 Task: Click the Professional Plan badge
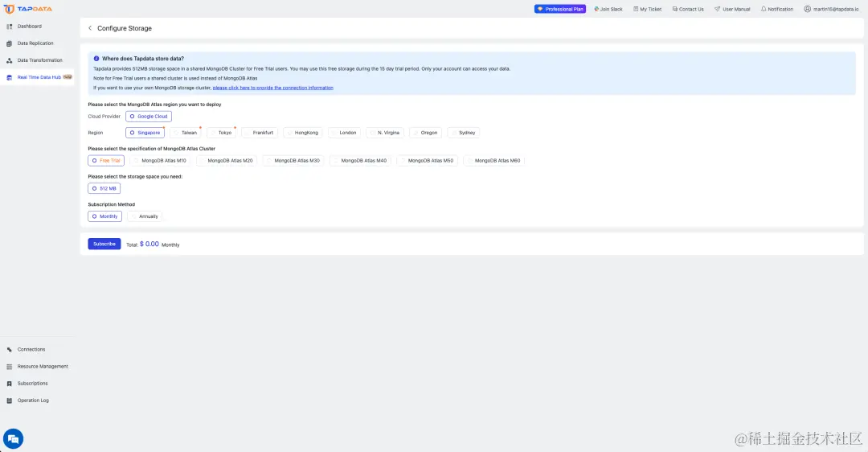[x=560, y=9]
